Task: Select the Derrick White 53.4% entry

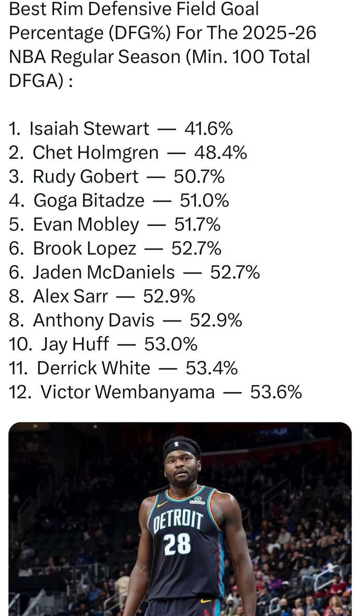Action: 123,368
